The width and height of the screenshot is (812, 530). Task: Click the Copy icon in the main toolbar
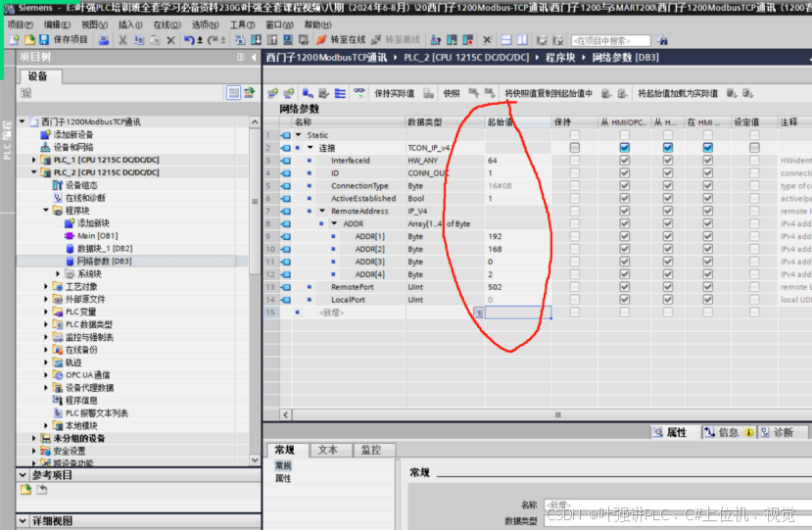[x=139, y=40]
